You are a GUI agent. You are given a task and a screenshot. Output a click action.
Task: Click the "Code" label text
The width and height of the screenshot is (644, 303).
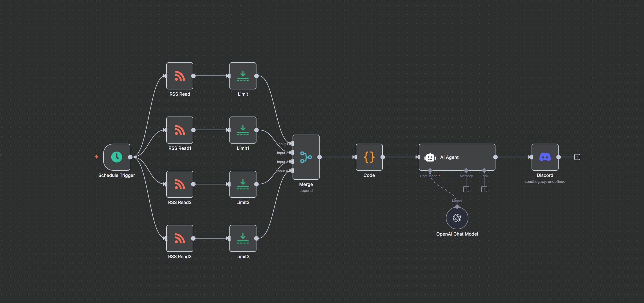[369, 175]
